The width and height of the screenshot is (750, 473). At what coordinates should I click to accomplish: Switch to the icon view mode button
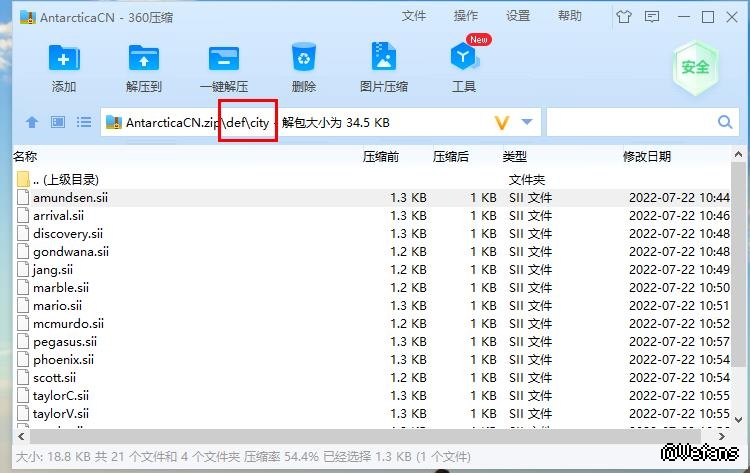coord(58,122)
